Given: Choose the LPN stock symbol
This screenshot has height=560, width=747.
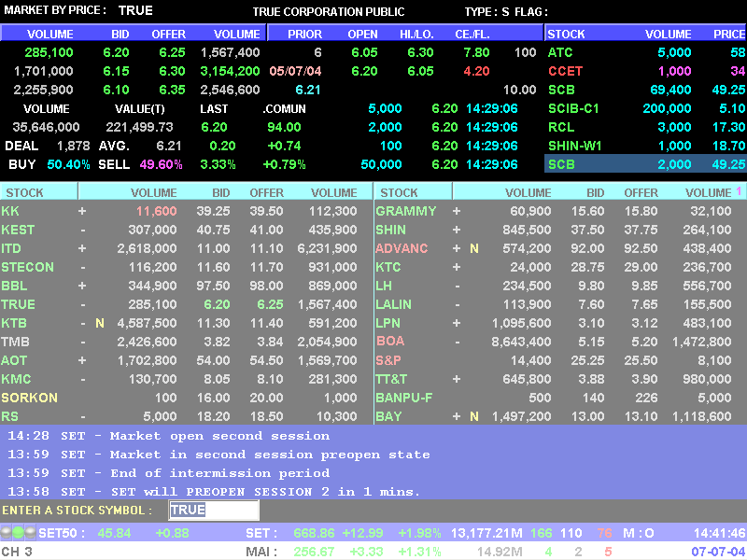Looking at the screenshot, I should coord(388,323).
